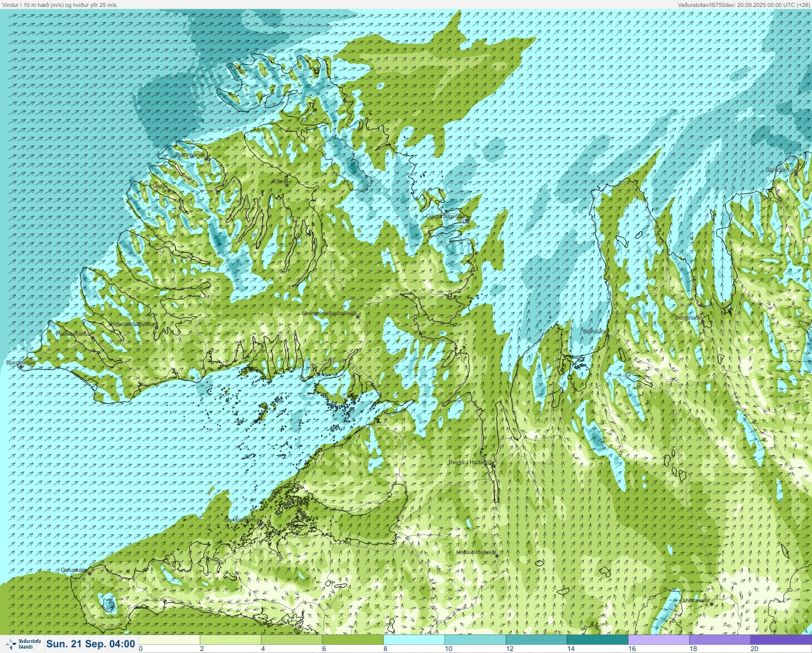Image resolution: width=812 pixels, height=653 pixels.
Task: Select the 8–10 m/s legend swatch
Action: tap(414, 640)
